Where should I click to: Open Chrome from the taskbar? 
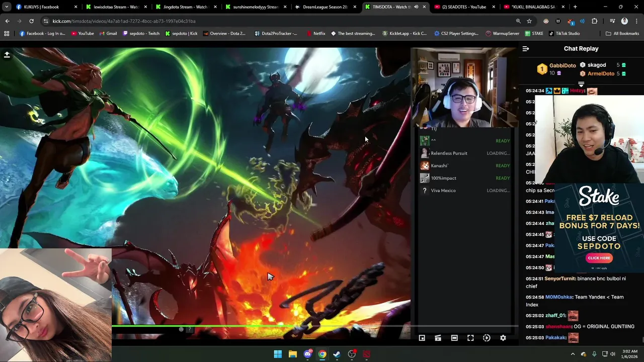[322, 354]
